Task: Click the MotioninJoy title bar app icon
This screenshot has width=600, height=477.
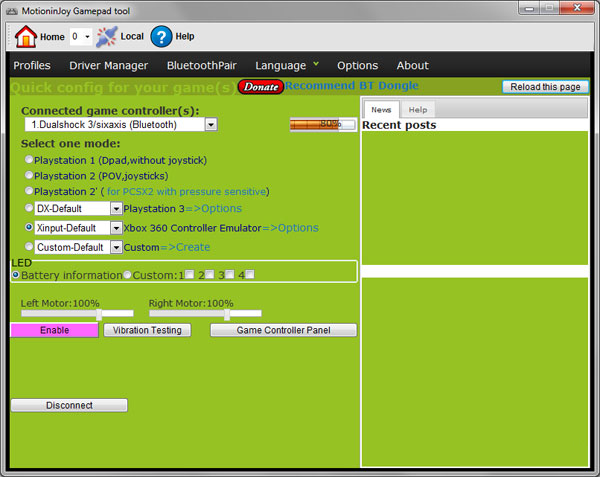Action: click(11, 11)
